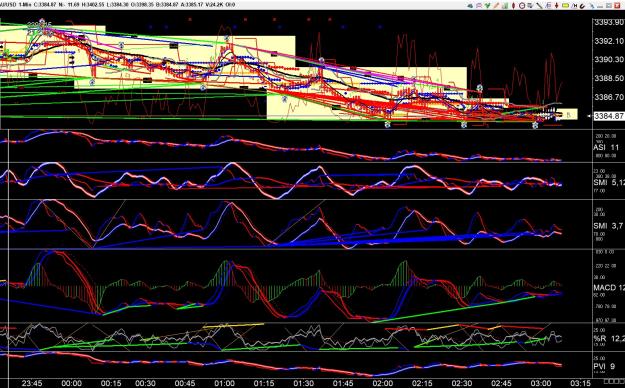Click the 00:45 time axis label
This screenshot has height=388, width=625.
[x=185, y=383]
